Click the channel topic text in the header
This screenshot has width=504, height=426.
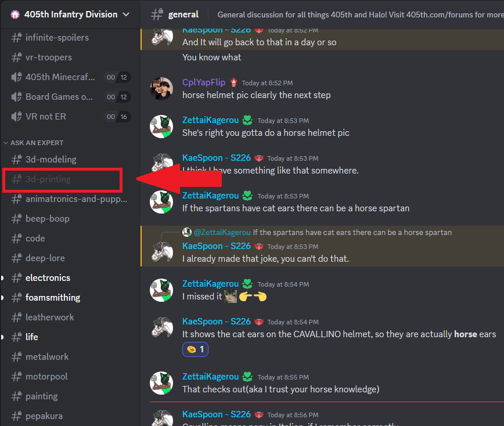pos(361,15)
